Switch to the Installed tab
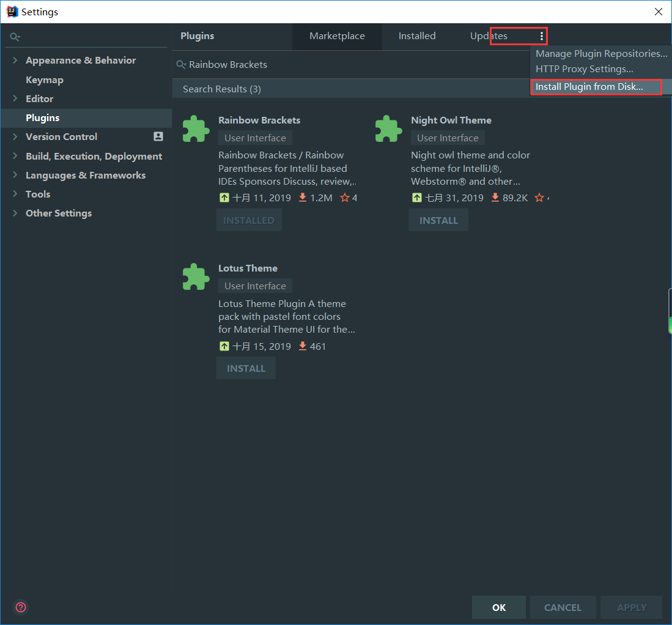The image size is (672, 625). 417,36
